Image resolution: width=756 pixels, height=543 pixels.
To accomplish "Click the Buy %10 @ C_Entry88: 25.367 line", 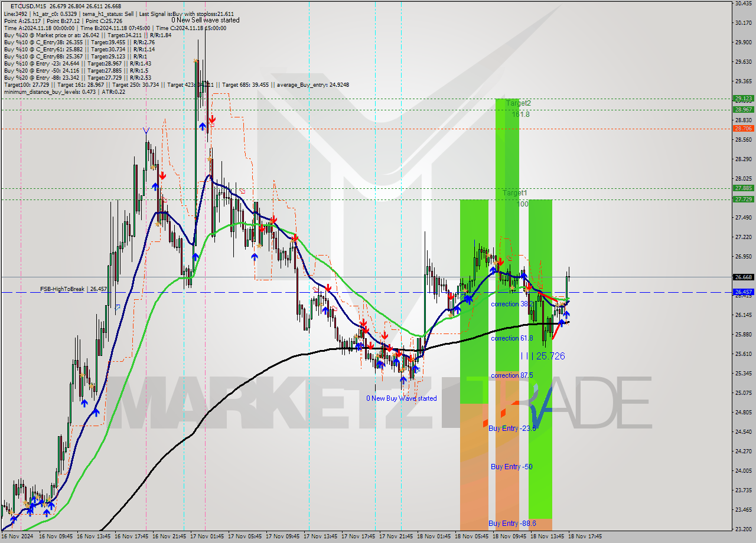I will (x=75, y=56).
